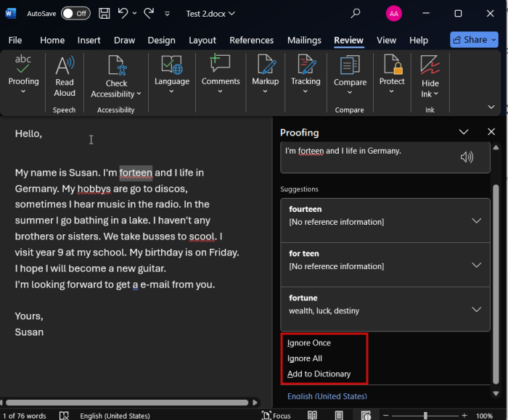Click misspelled word 'hobbys' in document
The image size is (508, 420).
94,189
